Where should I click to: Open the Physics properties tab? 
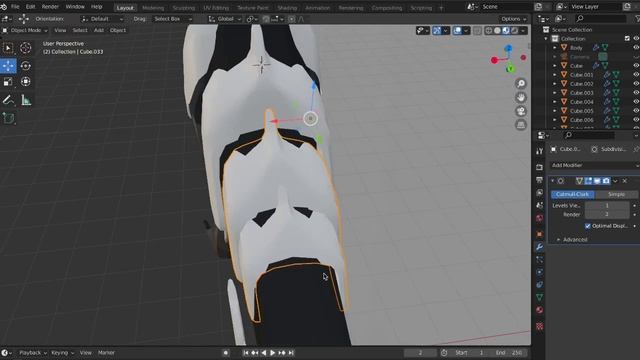pyautogui.click(x=540, y=272)
